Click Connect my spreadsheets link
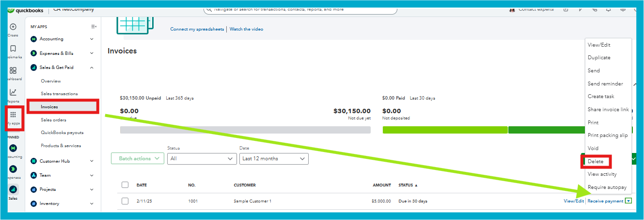The image size is (644, 220). [x=197, y=29]
